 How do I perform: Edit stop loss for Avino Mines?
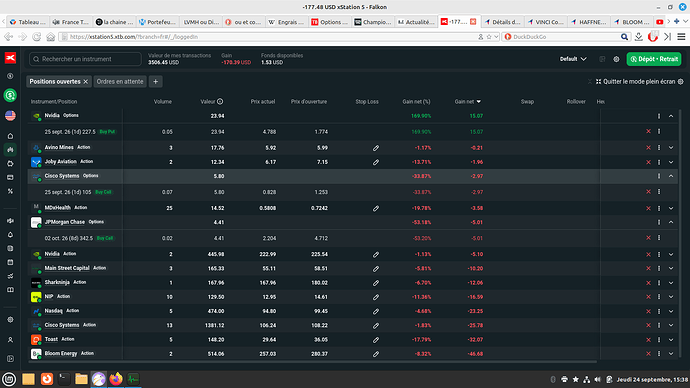pyautogui.click(x=376, y=148)
